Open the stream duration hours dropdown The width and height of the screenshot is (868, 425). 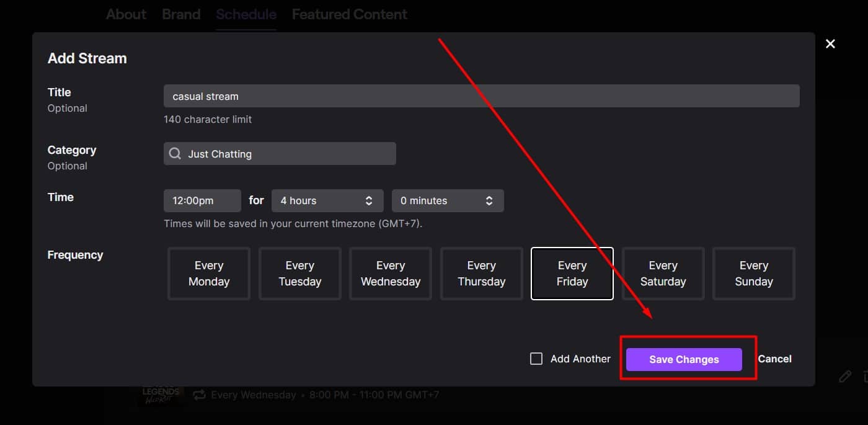coord(327,200)
